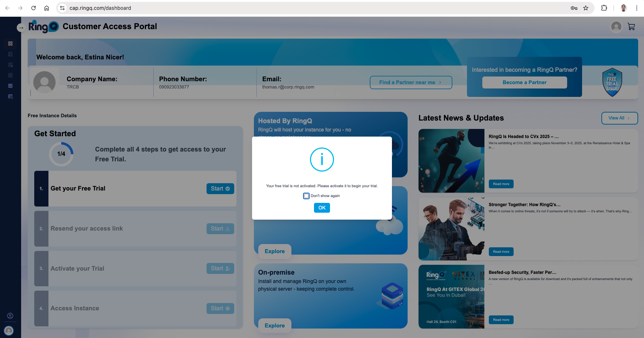Click the server stack icon in On-premise card
The width and height of the screenshot is (644, 338).
[392, 296]
